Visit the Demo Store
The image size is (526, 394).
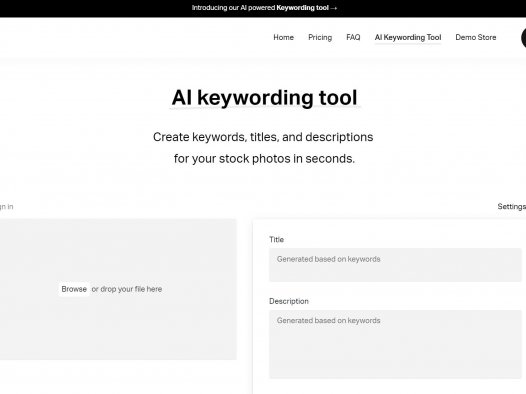pyautogui.click(x=476, y=37)
